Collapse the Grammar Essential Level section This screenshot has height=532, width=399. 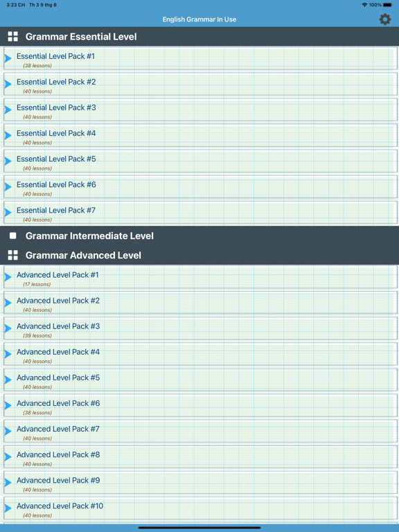tap(199, 37)
